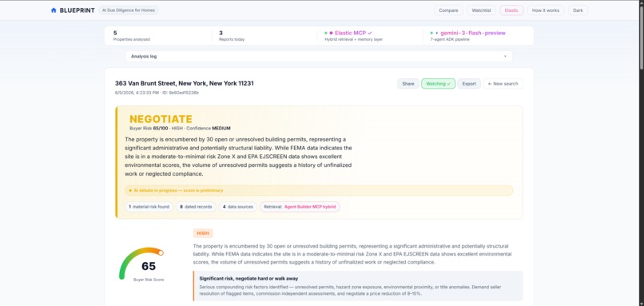Click the NEGOTIATE verdict heading
This screenshot has height=306, width=644.
(x=161, y=119)
